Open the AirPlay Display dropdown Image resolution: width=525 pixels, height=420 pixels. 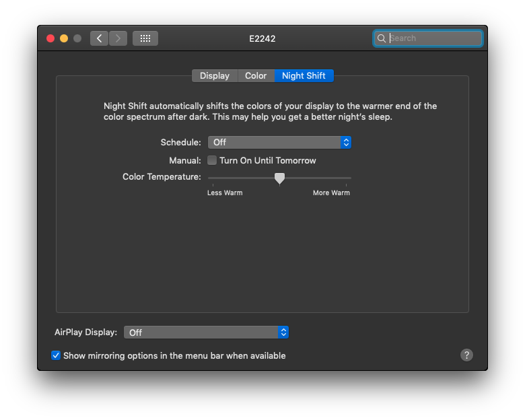coord(206,332)
